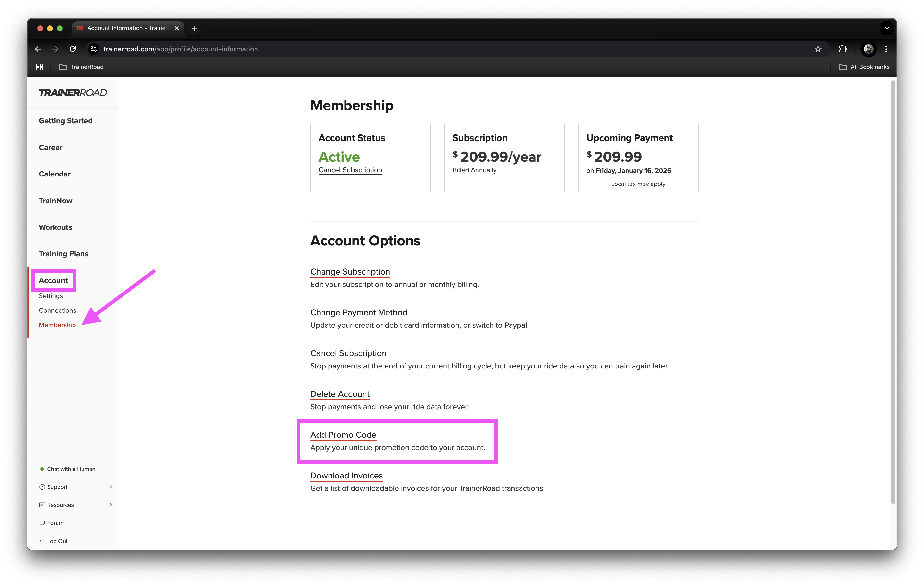This screenshot has width=924, height=586.
Task: Click the TrainerRoad logo
Action: tap(73, 92)
